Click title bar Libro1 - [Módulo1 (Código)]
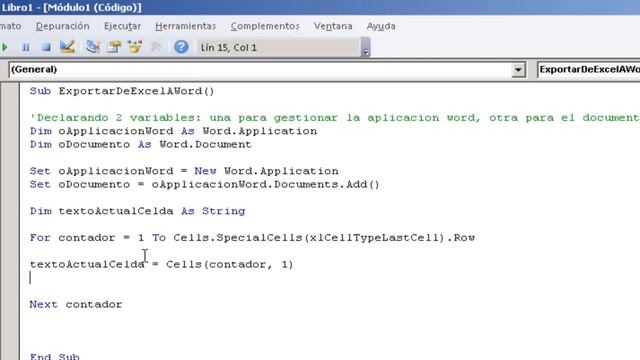640x360 pixels. click(x=72, y=7)
